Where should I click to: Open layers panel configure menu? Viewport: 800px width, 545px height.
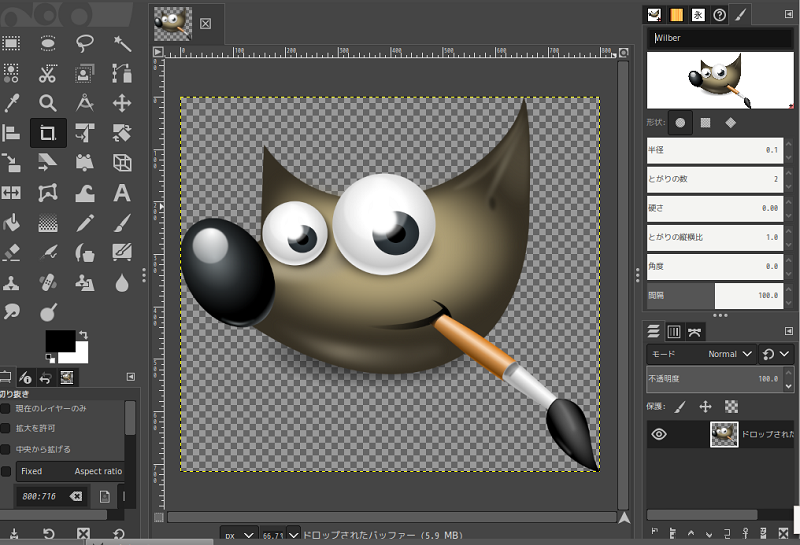pyautogui.click(x=789, y=331)
